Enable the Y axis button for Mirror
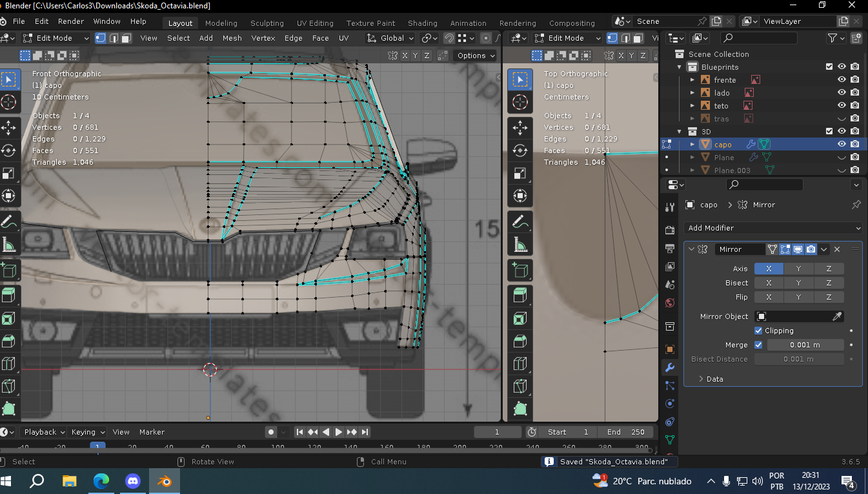This screenshot has height=494, width=868. [798, 269]
